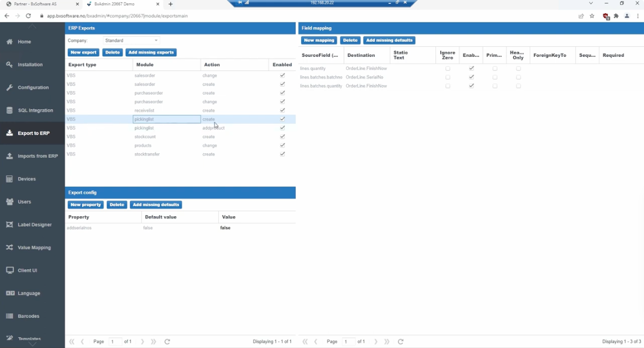This screenshot has height=348, width=644.
Task: Click the browser address bar
Action: coord(304,16)
